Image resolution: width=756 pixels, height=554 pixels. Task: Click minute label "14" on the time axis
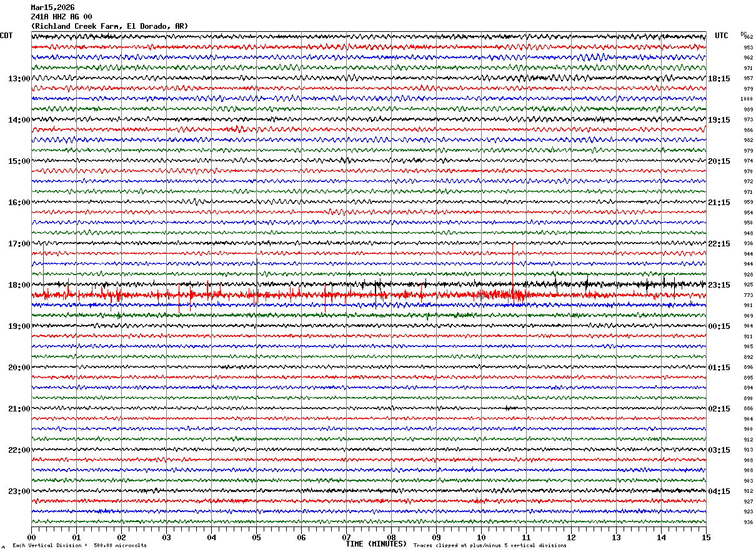pos(661,538)
